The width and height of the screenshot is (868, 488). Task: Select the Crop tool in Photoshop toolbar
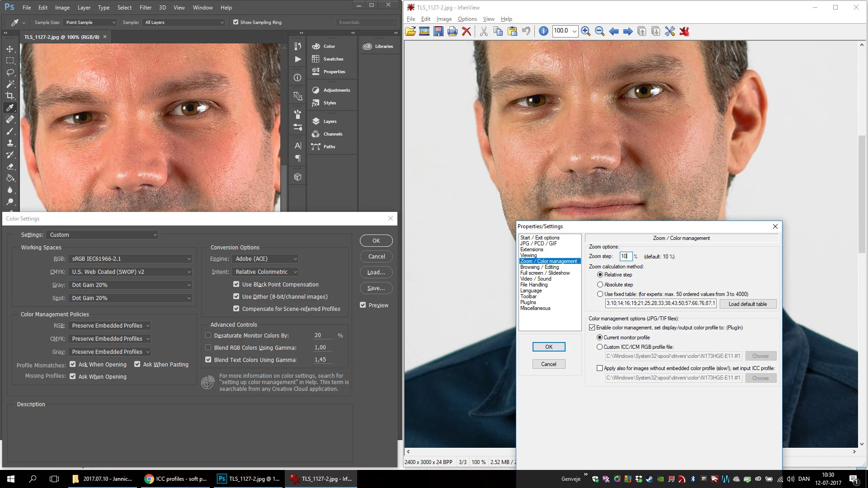point(10,96)
